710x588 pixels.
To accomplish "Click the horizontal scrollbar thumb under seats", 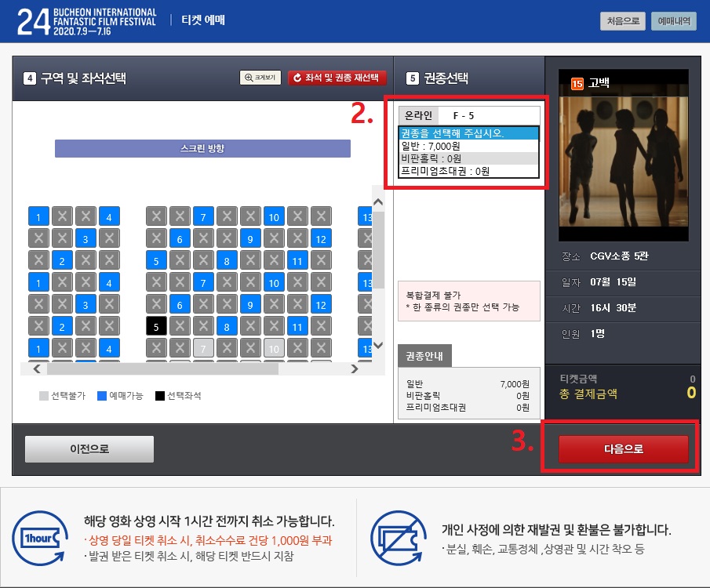I will tap(162, 369).
